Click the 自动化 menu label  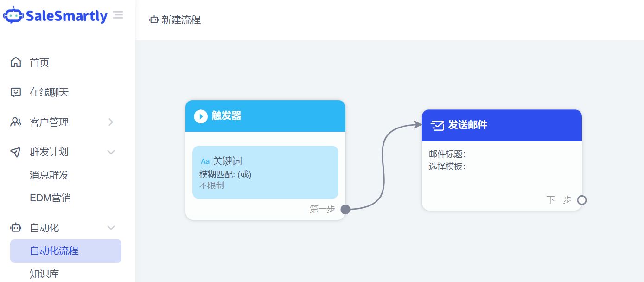pos(45,228)
